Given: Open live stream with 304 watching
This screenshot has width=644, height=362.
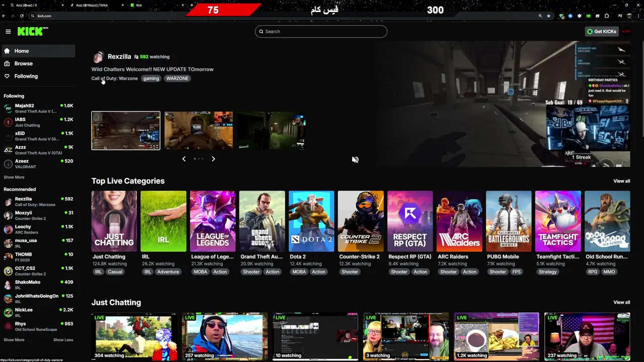Looking at the screenshot, I should click(134, 336).
